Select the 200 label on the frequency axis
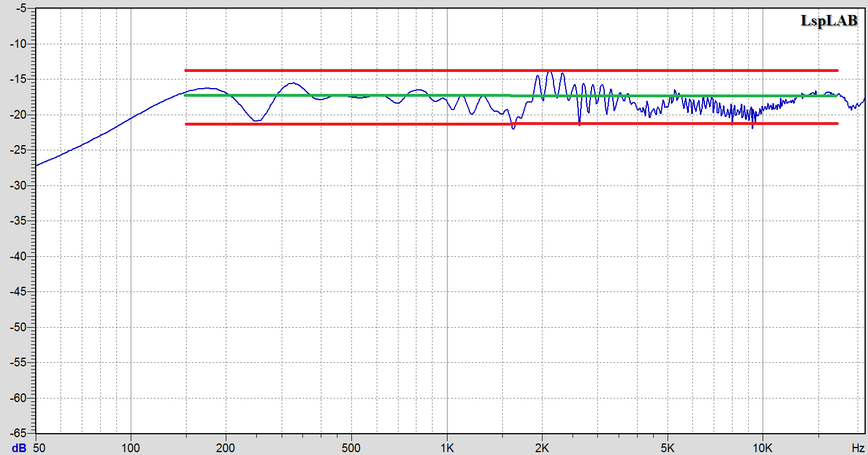Image resolution: width=868 pixels, height=455 pixels. tap(226, 447)
